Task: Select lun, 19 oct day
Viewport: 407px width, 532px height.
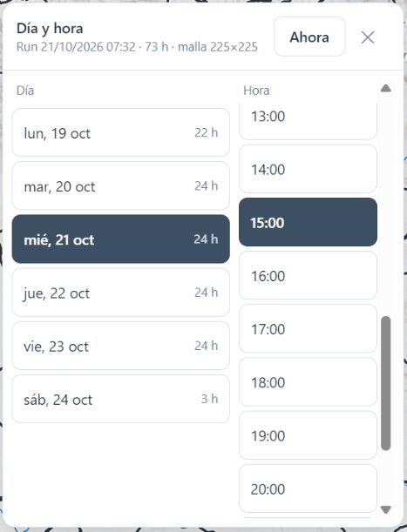Action: 120,132
